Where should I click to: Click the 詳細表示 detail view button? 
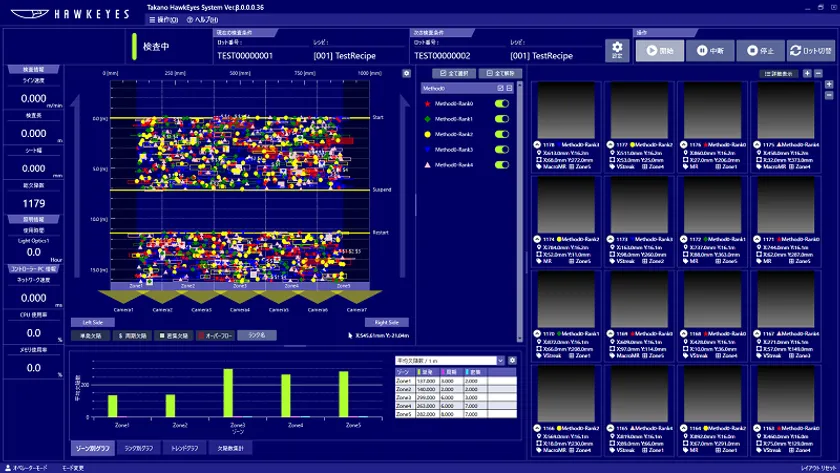point(779,73)
